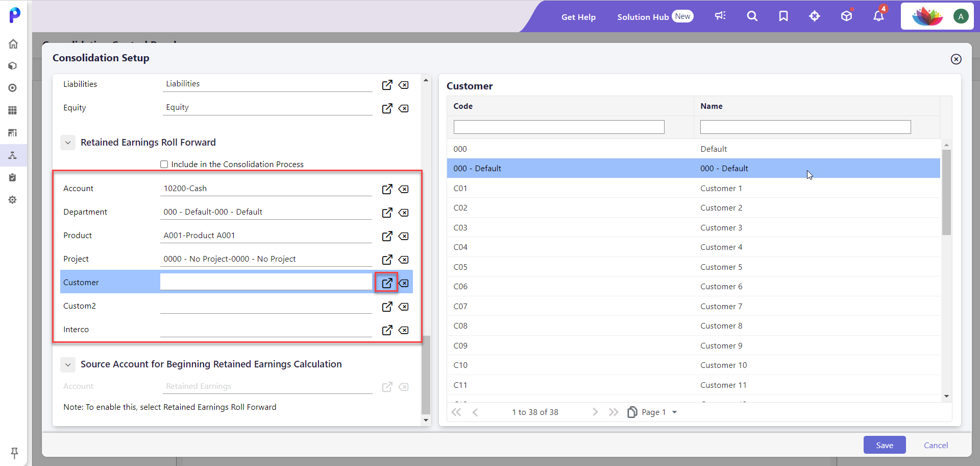The width and height of the screenshot is (980, 466).
Task: Open the bookmark icon in top bar
Action: 783,16
